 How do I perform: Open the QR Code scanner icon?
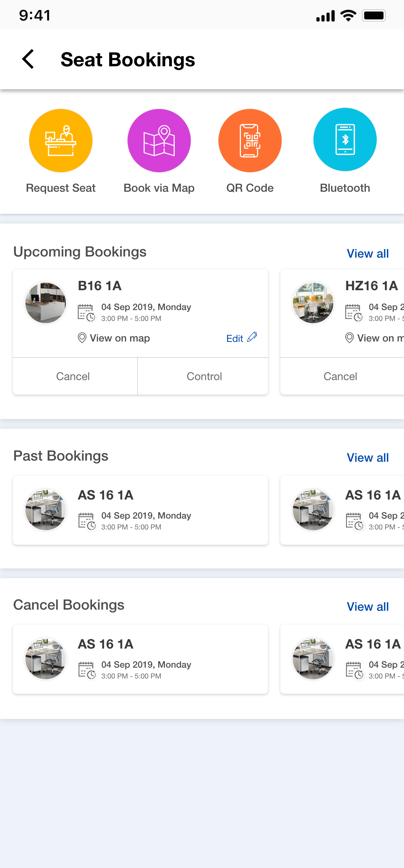(250, 141)
